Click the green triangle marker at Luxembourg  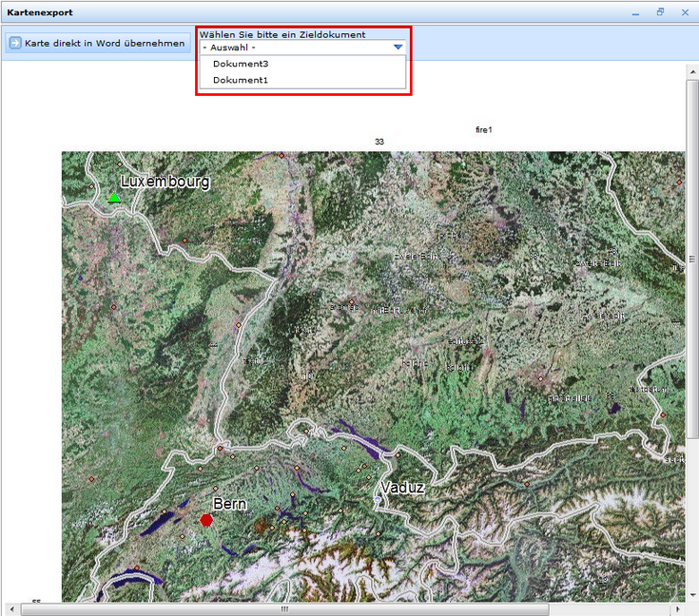[x=114, y=198]
